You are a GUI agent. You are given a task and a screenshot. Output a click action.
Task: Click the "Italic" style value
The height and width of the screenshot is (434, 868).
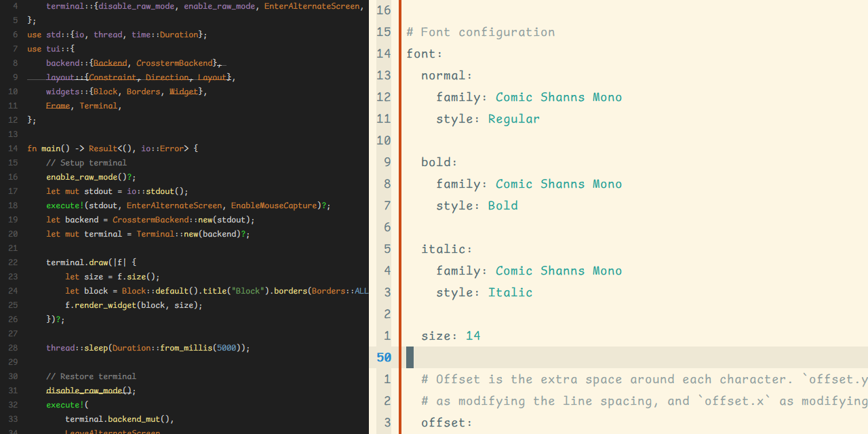[510, 292]
